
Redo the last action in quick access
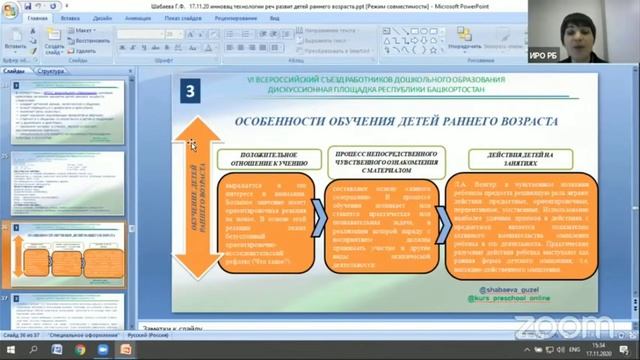point(53,6)
